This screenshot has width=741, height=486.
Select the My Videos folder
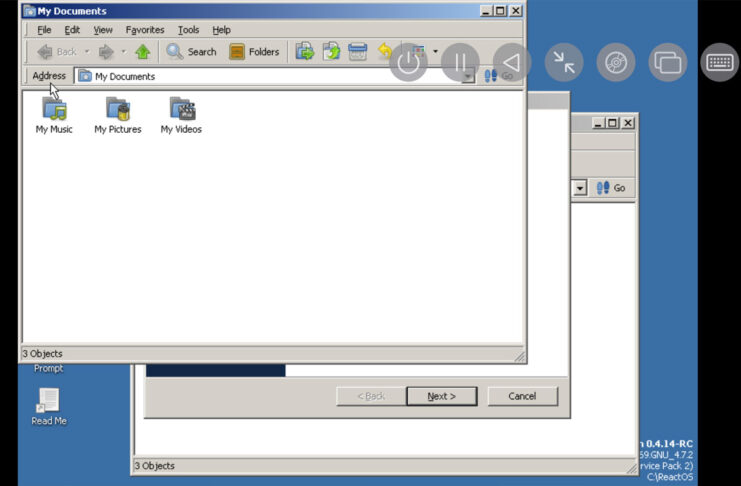point(181,115)
